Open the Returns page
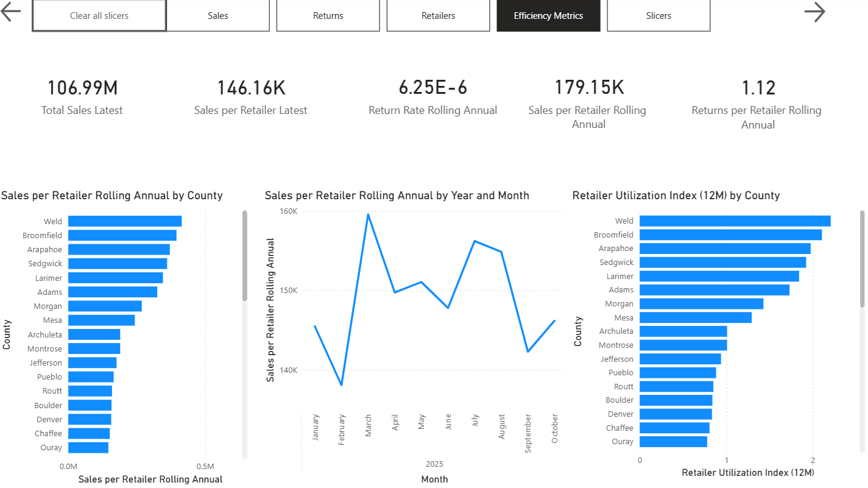This screenshot has height=488, width=868. pos(328,15)
